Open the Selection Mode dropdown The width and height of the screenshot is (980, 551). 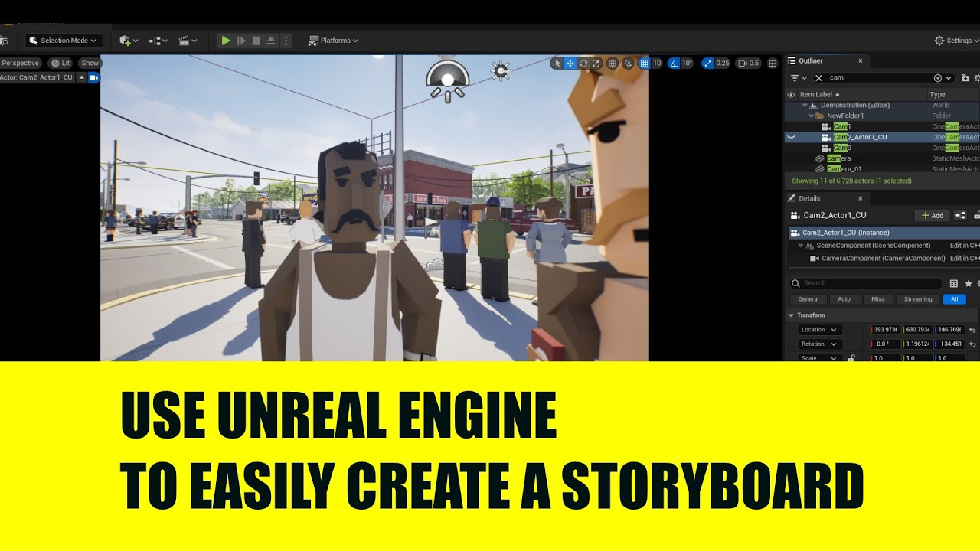pyautogui.click(x=64, y=41)
